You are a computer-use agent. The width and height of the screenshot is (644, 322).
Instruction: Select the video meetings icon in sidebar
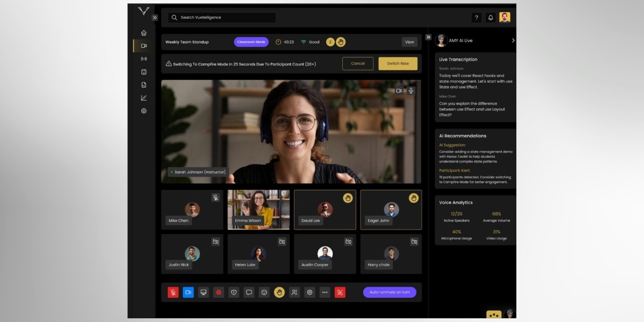143,46
